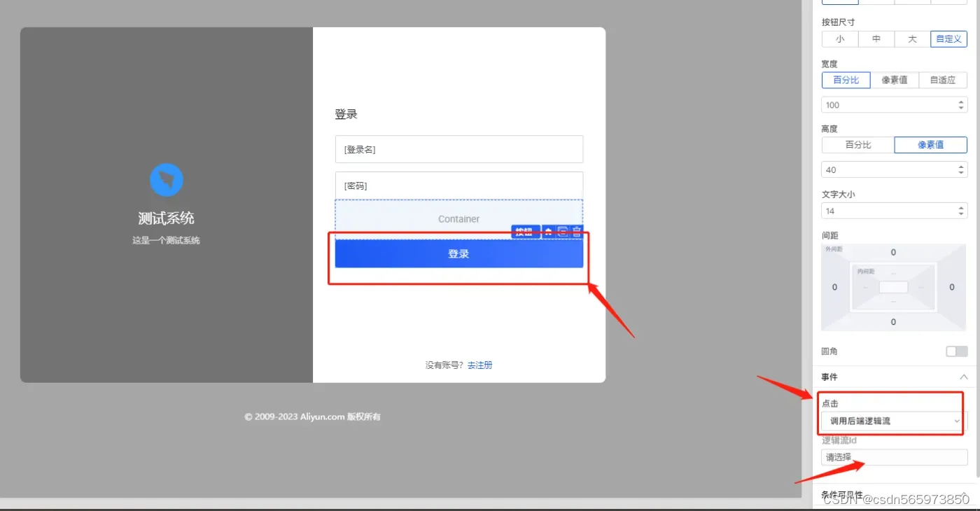
Task: Select the Container placeholder area
Action: pyautogui.click(x=459, y=219)
